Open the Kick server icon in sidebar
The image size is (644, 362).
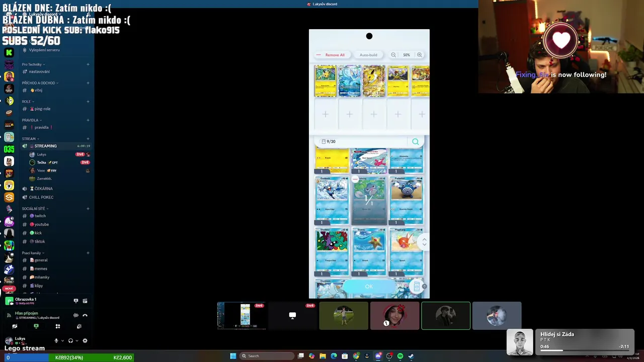9,52
